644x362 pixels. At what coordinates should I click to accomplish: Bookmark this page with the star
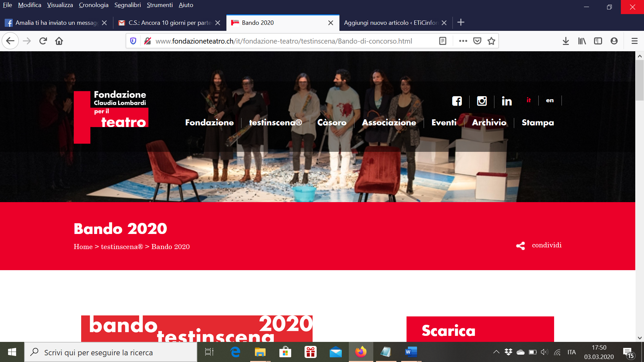tap(491, 41)
